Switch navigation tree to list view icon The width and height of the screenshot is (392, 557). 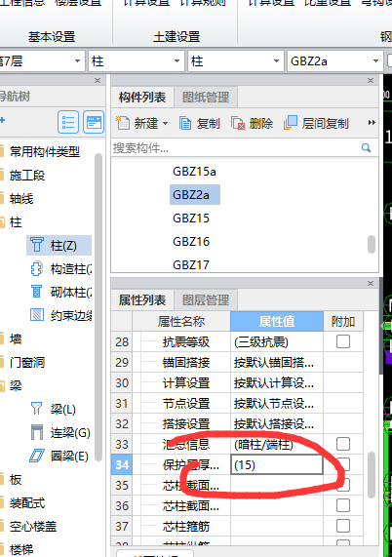pyautogui.click(x=68, y=122)
